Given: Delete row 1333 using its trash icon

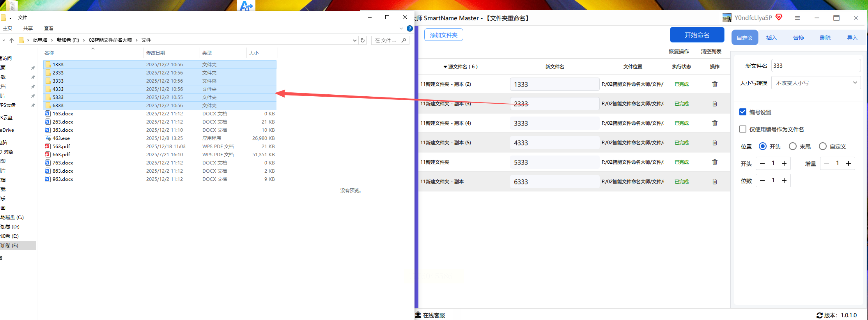Looking at the screenshot, I should tap(714, 84).
